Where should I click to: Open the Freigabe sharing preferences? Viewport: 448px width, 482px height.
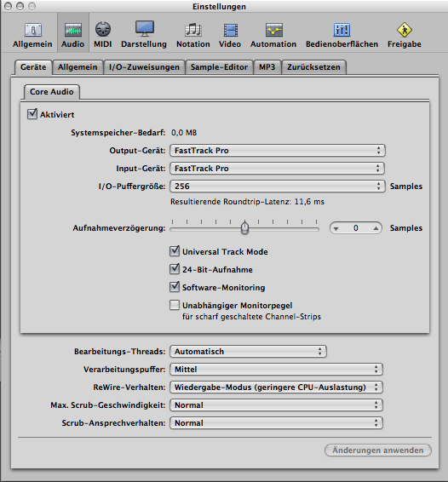[405, 34]
